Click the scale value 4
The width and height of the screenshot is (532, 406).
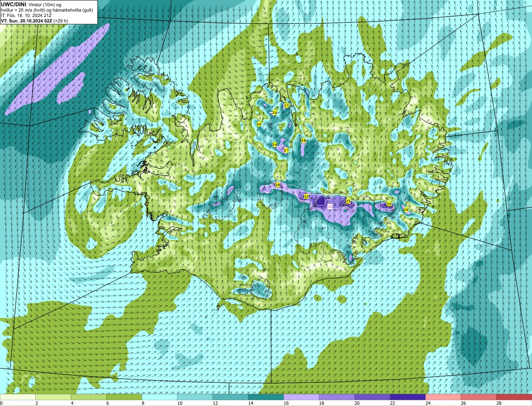[x=72, y=403]
